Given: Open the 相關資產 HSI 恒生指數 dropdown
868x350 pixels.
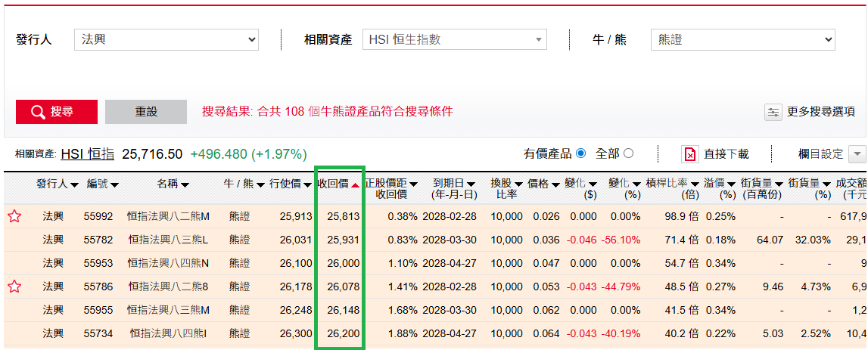Looking at the screenshot, I should (x=455, y=40).
